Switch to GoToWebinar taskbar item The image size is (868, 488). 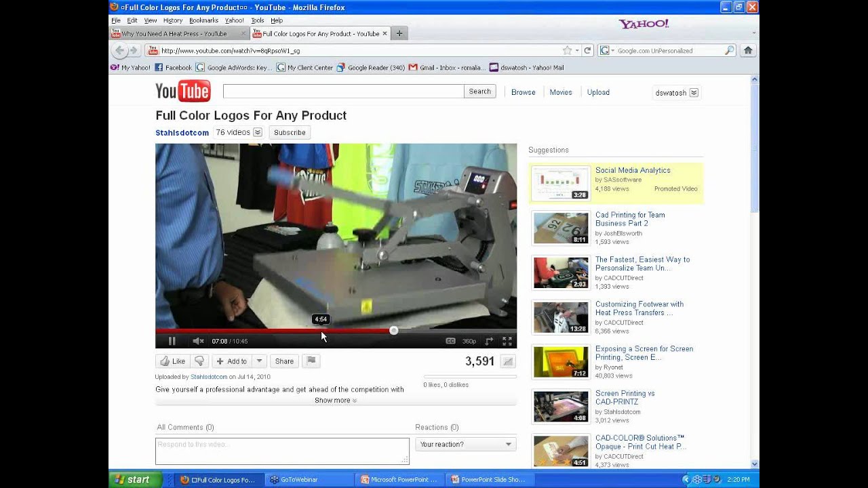click(x=309, y=480)
